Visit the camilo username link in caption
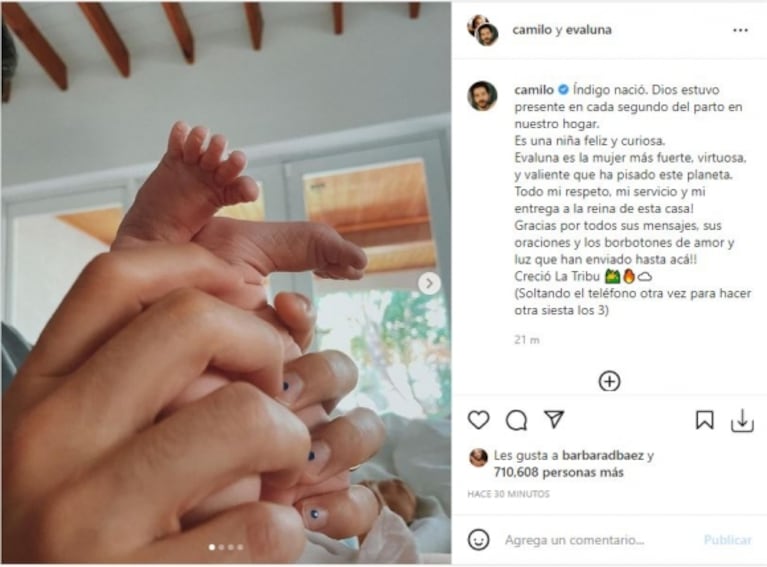This screenshot has width=767, height=567. click(534, 90)
